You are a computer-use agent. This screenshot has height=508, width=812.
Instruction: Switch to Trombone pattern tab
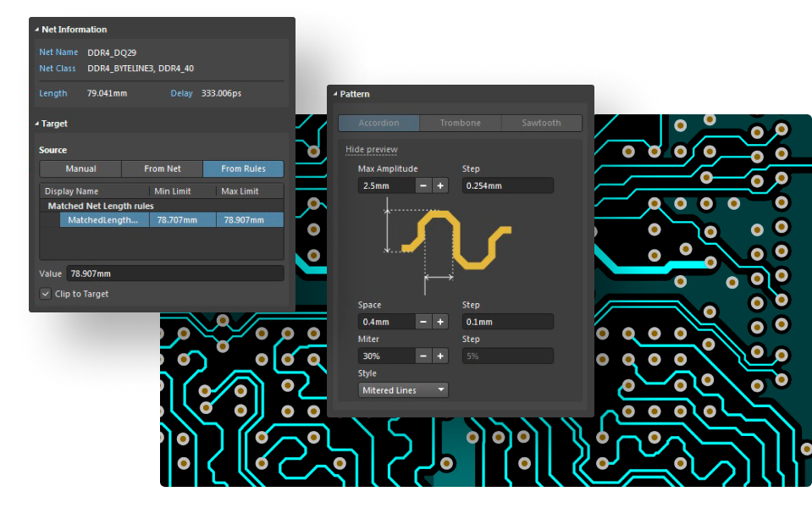click(460, 123)
